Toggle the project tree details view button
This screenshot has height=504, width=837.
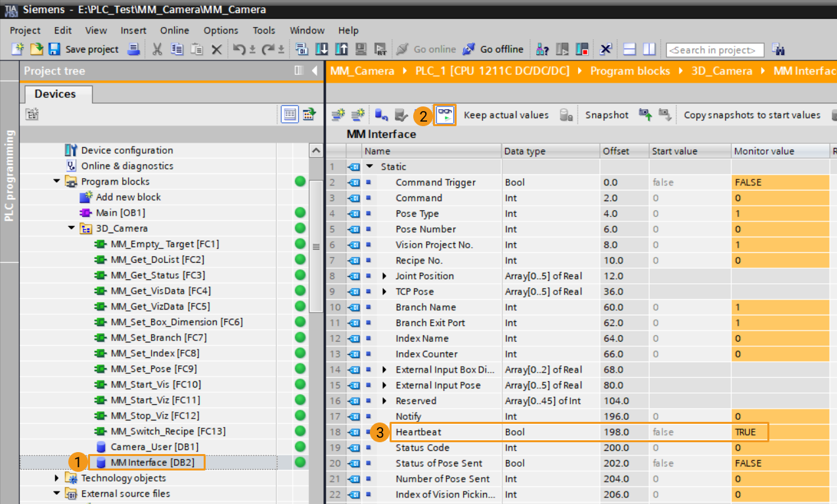click(x=290, y=115)
